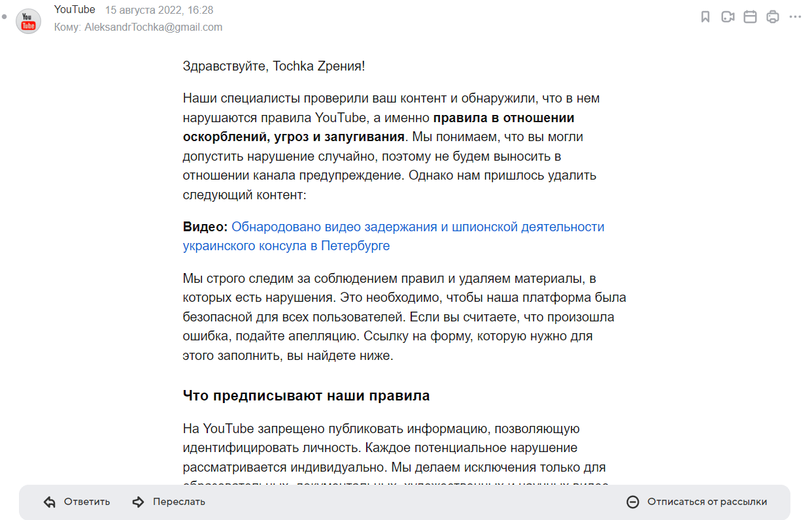
Task: Click the Ответить reply button
Action: point(86,502)
